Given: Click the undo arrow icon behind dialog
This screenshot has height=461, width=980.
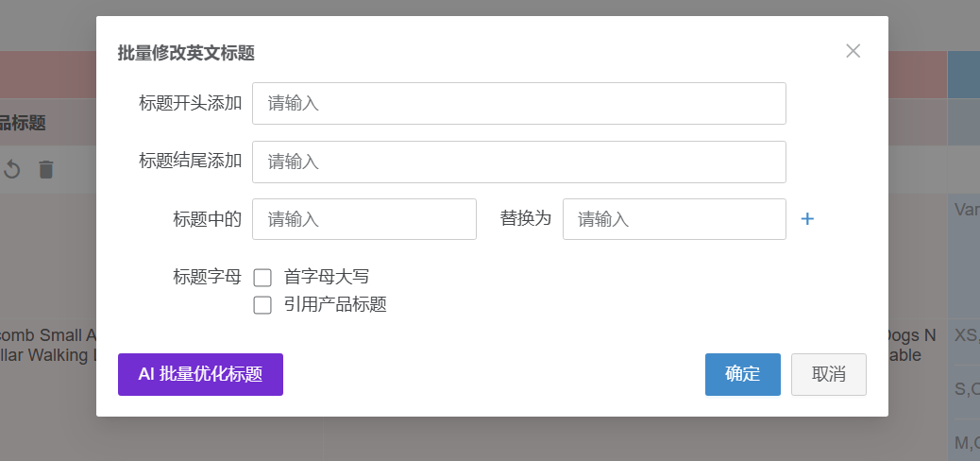Looking at the screenshot, I should [12, 169].
